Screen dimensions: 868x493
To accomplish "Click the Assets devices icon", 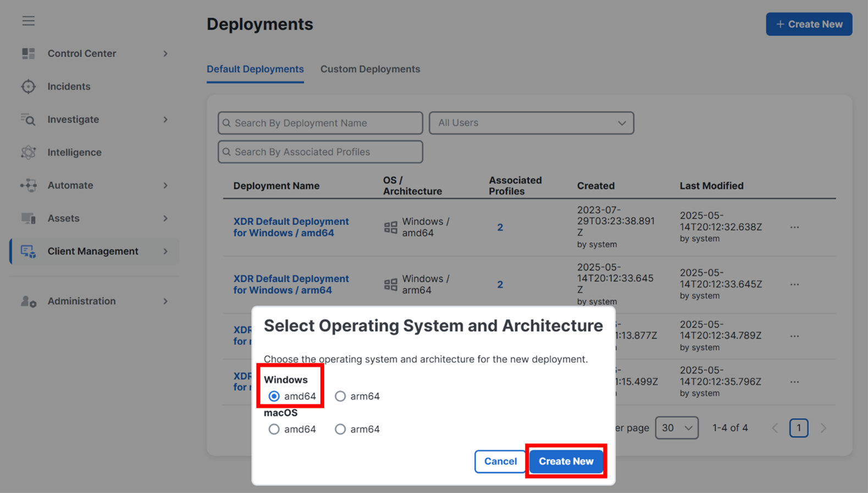I will [x=28, y=218].
